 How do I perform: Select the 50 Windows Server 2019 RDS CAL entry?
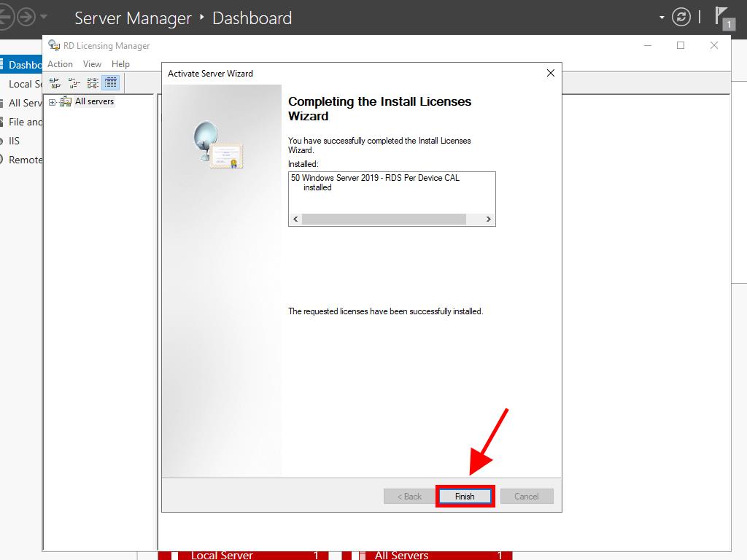(x=376, y=182)
